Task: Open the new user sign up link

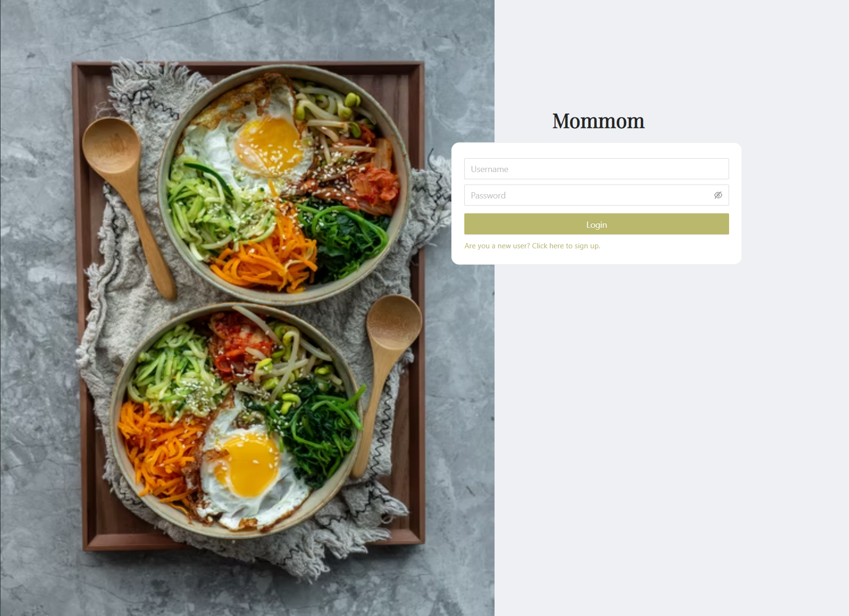Action: tap(532, 246)
